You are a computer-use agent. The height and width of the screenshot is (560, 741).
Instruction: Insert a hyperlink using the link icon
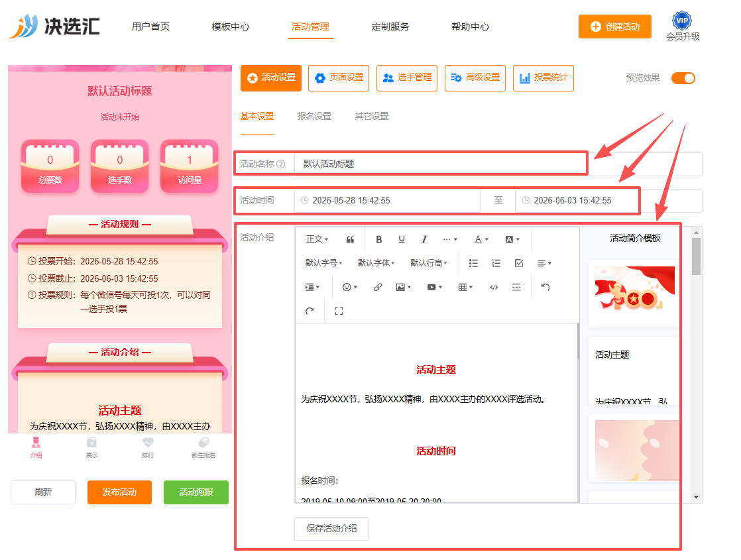coord(378,287)
